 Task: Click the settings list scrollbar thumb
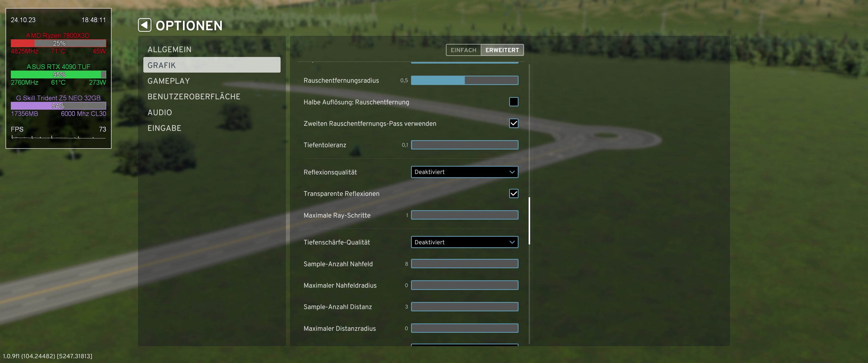point(529,221)
